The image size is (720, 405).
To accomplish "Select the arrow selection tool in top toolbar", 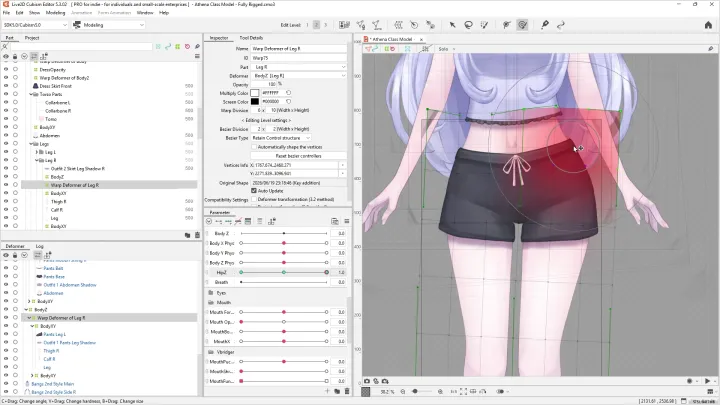I will (452, 25).
